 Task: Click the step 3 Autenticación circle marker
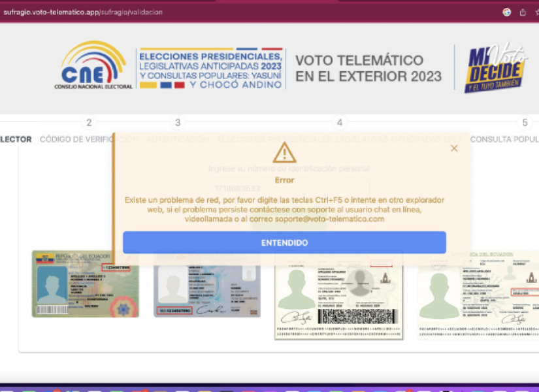point(176,122)
